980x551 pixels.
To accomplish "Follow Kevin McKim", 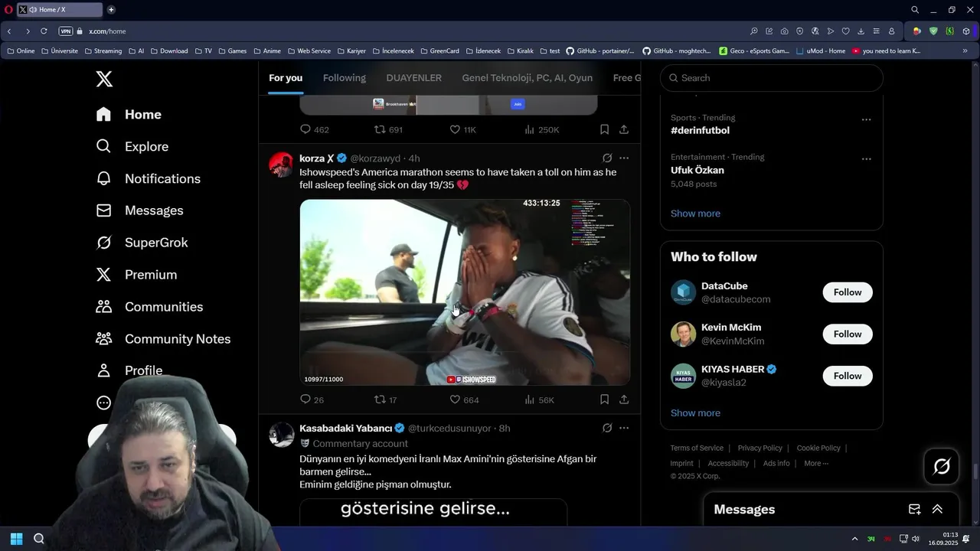I will pyautogui.click(x=848, y=334).
